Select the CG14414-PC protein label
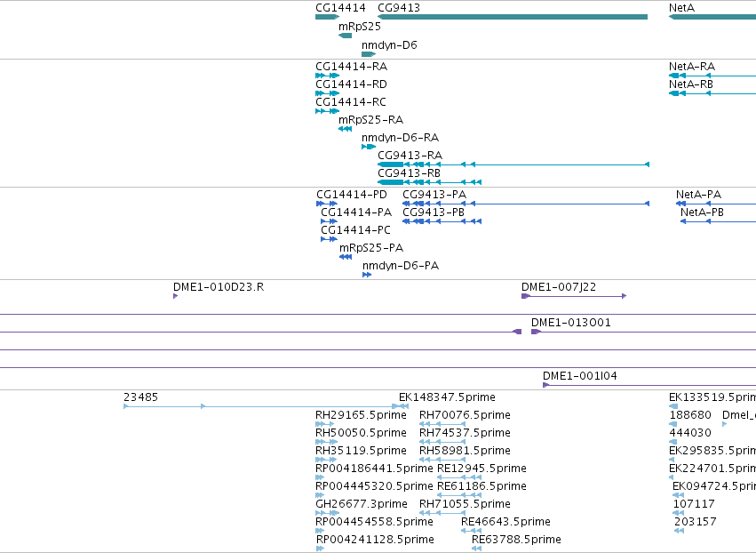Screen dimensions: 756x553 coord(356,230)
